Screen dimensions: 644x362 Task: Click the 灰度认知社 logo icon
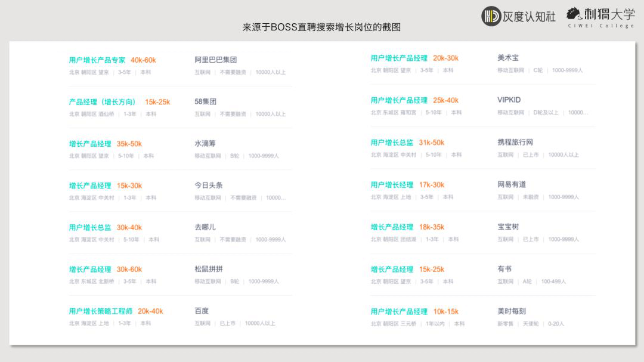click(x=491, y=16)
